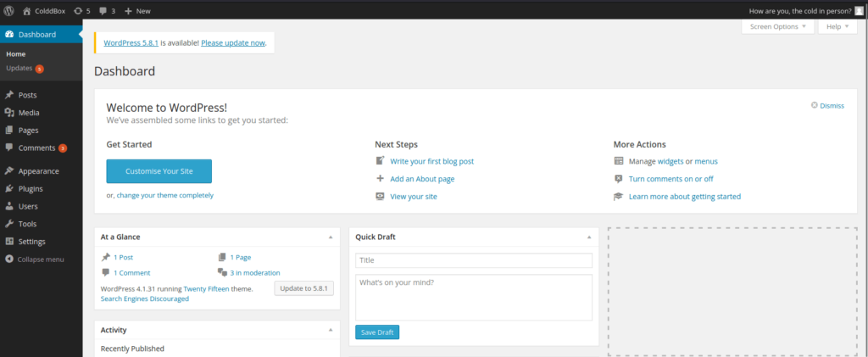Click the Tools wrench icon in sidebar
The height and width of the screenshot is (357, 868).
pos(8,224)
